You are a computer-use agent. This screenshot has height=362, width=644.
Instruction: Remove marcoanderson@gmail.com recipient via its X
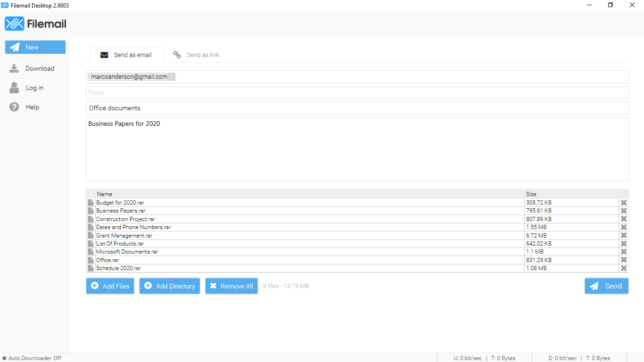click(172, 77)
